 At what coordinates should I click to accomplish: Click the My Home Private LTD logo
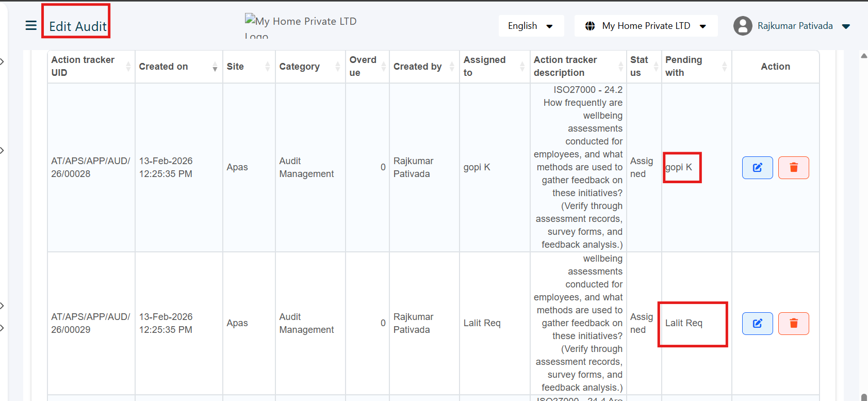[x=300, y=27]
